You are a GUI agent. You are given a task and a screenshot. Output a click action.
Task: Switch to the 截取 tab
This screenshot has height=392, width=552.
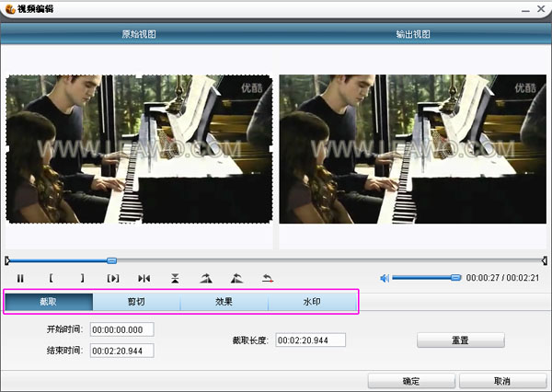(x=49, y=302)
